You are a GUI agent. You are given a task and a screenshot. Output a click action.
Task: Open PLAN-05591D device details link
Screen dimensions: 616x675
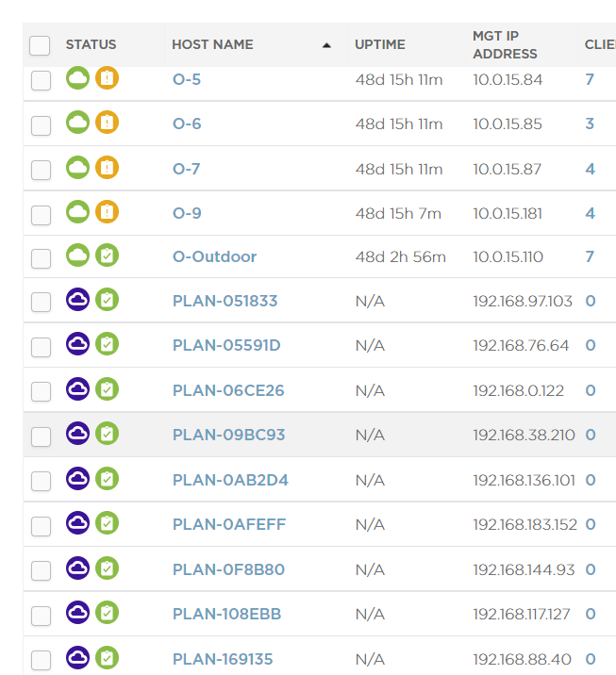[226, 345]
